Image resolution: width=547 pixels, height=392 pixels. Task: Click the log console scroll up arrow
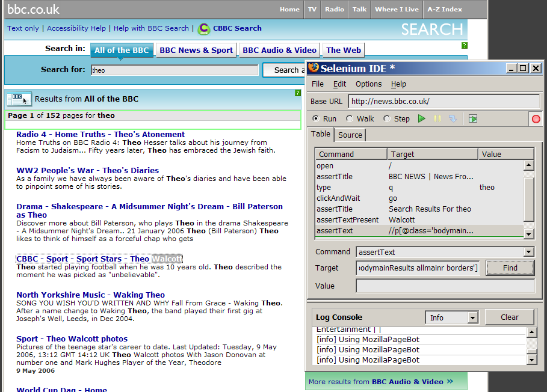(x=531, y=332)
